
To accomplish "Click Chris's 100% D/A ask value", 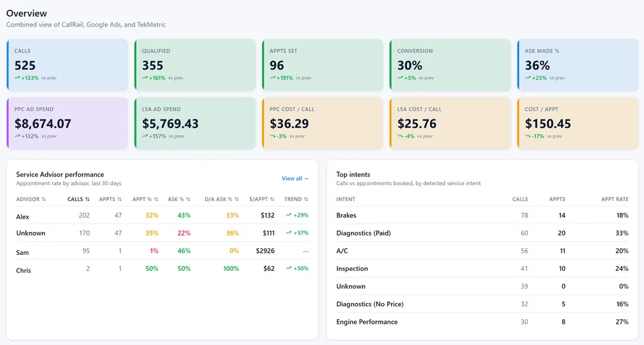I will point(231,268).
